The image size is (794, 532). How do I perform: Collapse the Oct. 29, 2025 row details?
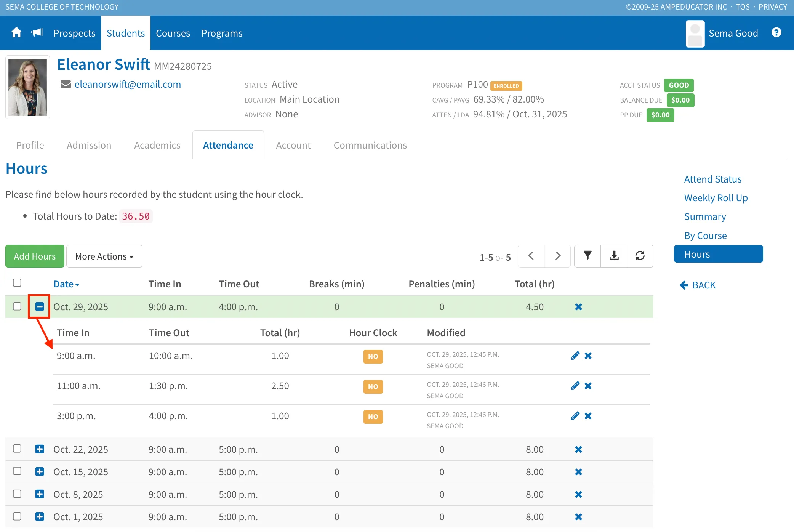click(x=40, y=306)
